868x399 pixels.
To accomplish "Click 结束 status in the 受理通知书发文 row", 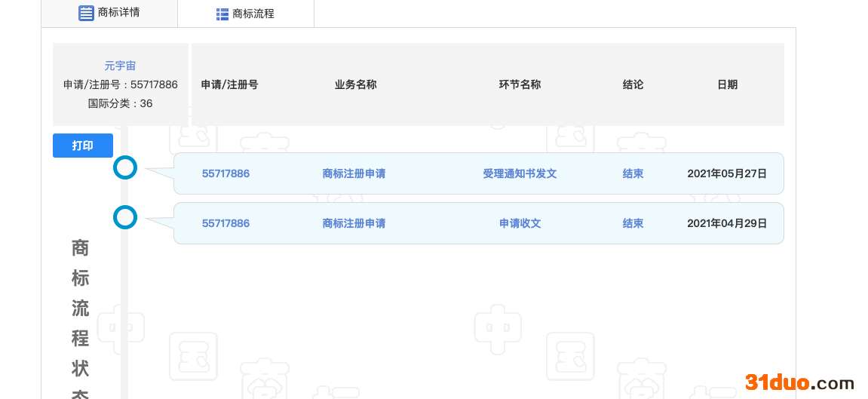I will 633,173.
